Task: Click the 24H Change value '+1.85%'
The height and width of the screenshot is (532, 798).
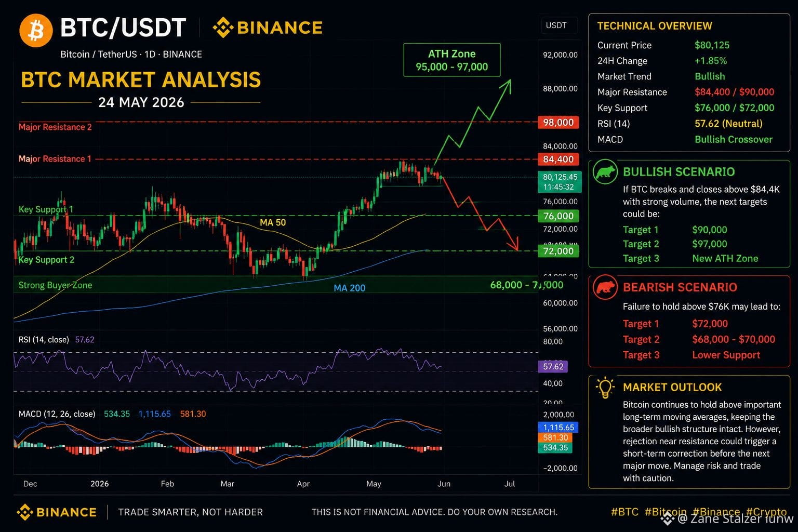Action: pyautogui.click(x=711, y=61)
